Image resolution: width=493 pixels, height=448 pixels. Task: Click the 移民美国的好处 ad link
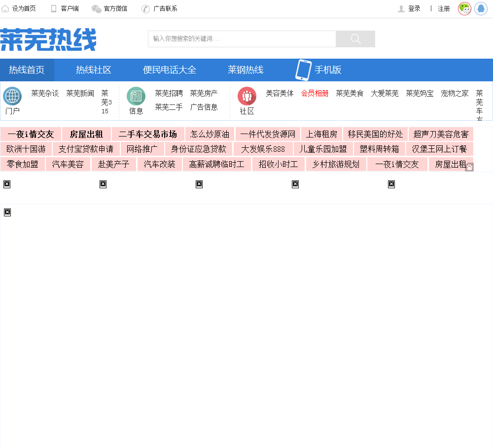(x=375, y=134)
